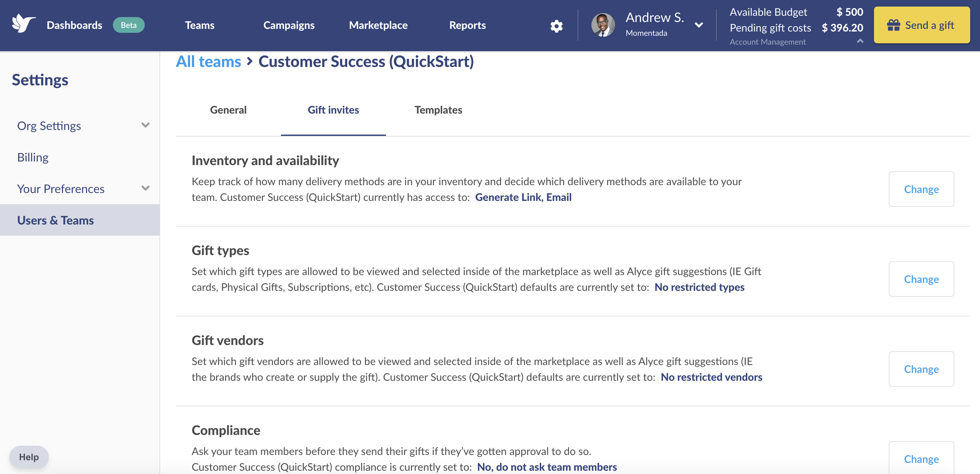The image size is (980, 474).
Task: Click the Send a gift button
Action: (x=921, y=25)
